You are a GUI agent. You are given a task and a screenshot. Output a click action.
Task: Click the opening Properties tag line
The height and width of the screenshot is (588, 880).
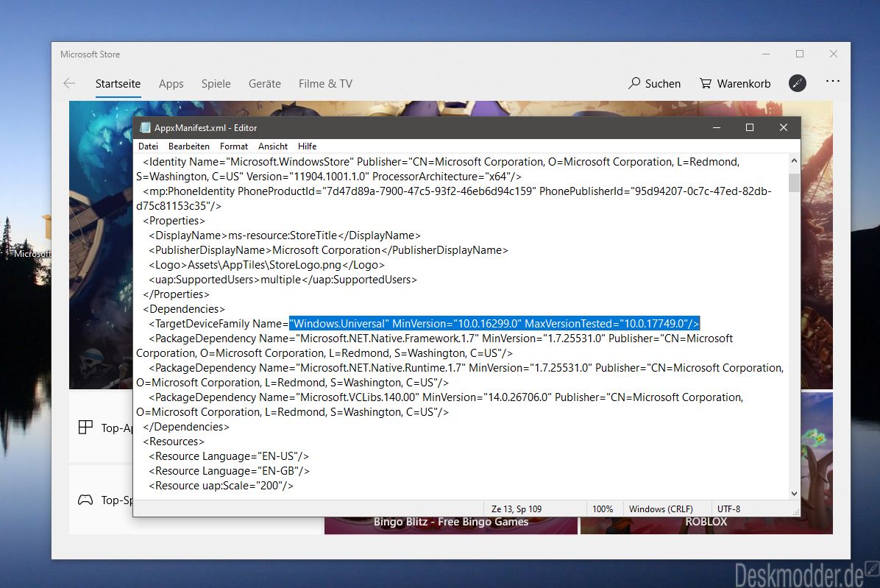tap(174, 221)
